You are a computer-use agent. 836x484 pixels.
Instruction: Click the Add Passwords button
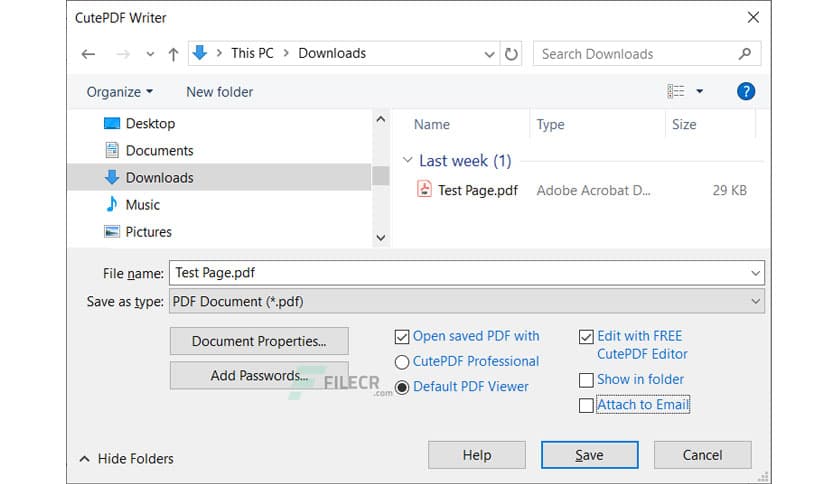pyautogui.click(x=259, y=376)
